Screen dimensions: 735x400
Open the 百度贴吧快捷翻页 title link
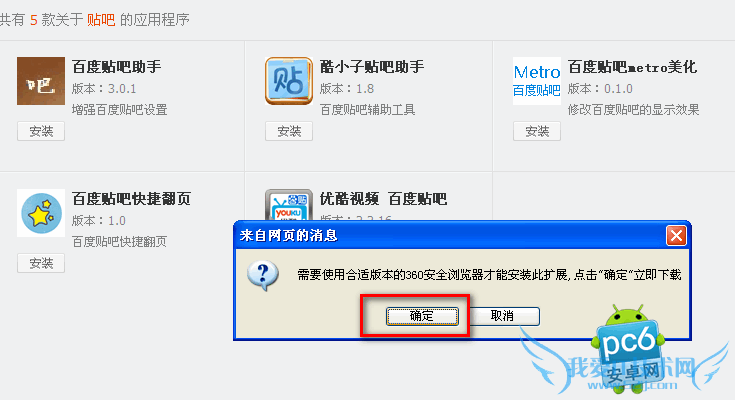(x=131, y=199)
